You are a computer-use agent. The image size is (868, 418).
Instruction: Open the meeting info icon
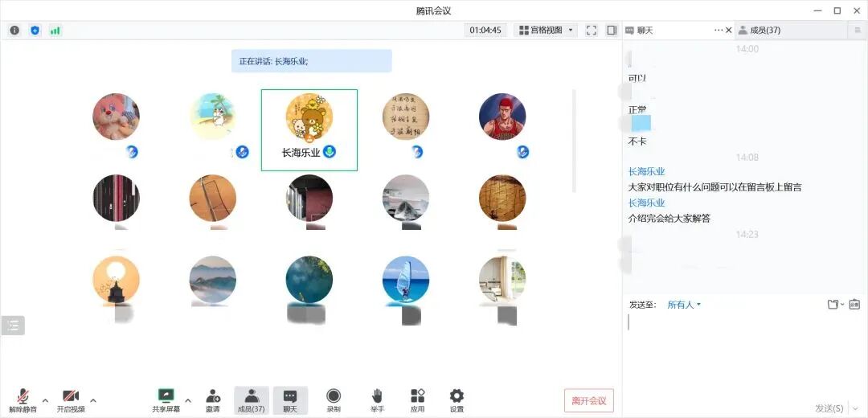pos(14,31)
